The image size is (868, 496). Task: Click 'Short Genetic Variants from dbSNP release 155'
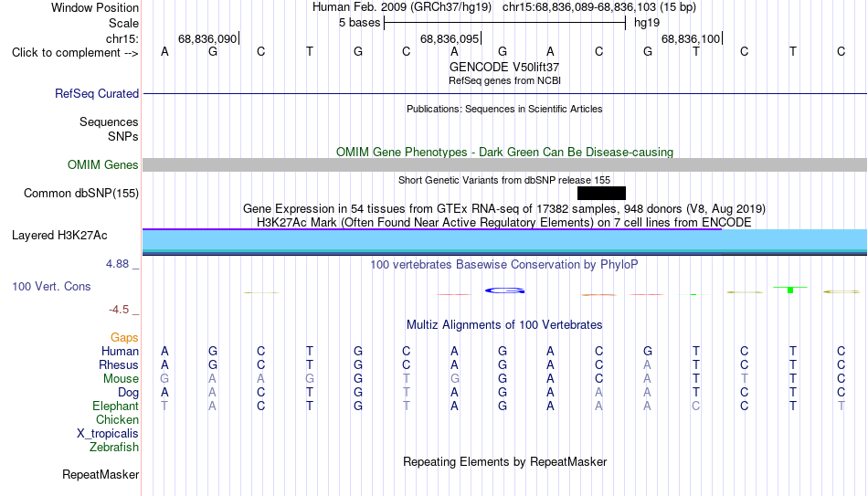tap(503, 180)
